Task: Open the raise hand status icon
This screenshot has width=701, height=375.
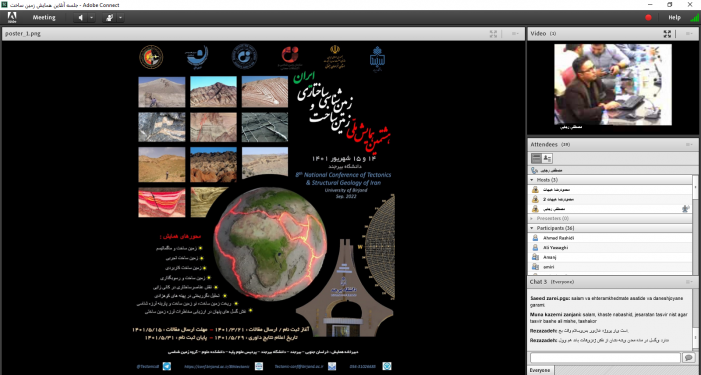Action: click(109, 17)
